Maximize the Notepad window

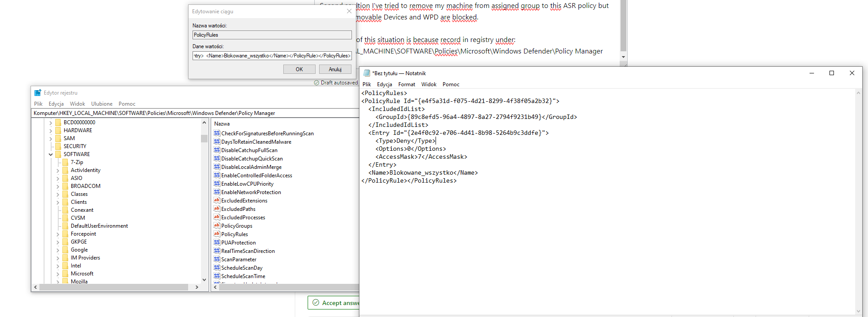click(832, 73)
